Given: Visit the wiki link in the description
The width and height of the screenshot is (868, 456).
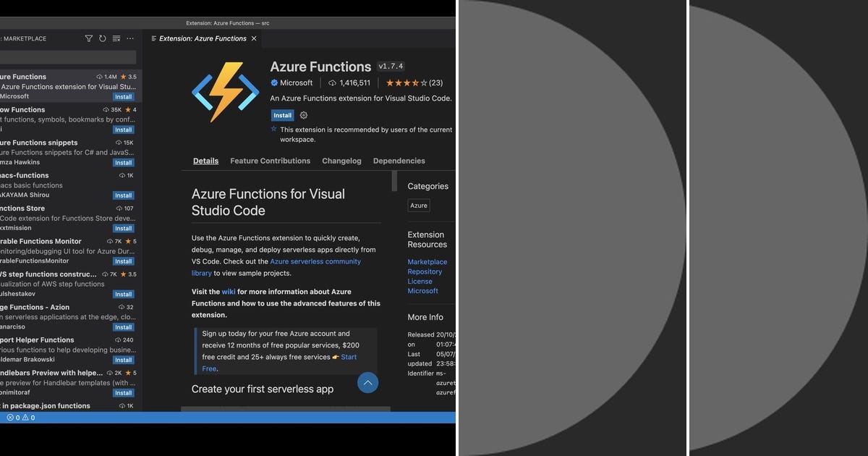Looking at the screenshot, I should coord(229,292).
